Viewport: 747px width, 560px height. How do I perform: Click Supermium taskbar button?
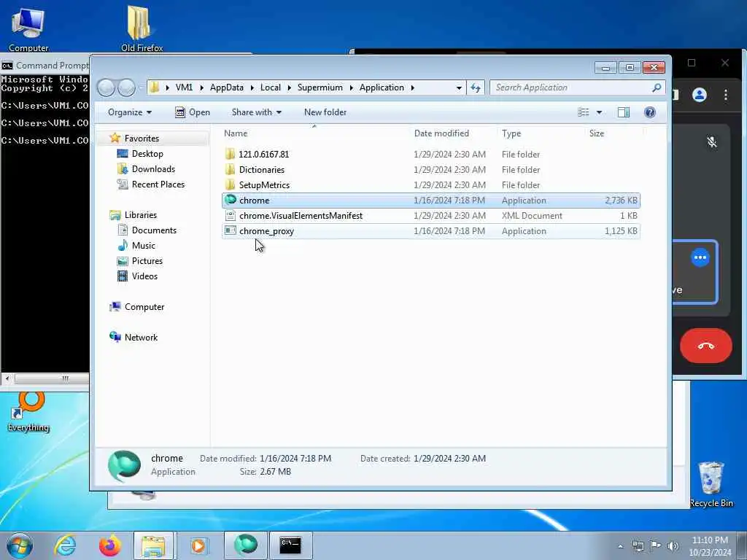245,545
